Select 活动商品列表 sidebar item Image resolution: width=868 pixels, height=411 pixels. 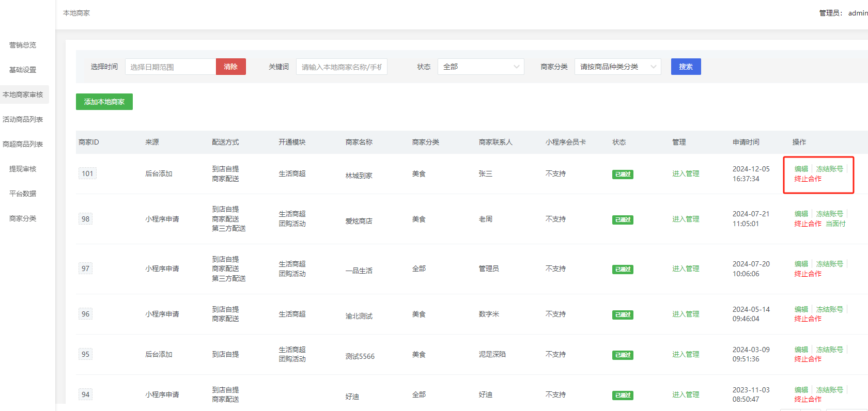(23, 119)
